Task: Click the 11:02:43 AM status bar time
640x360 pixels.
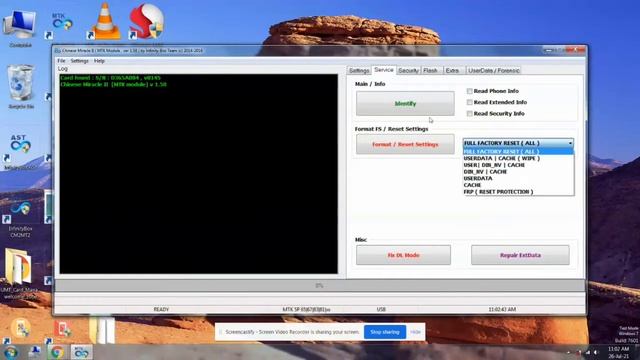Action: tap(502, 309)
